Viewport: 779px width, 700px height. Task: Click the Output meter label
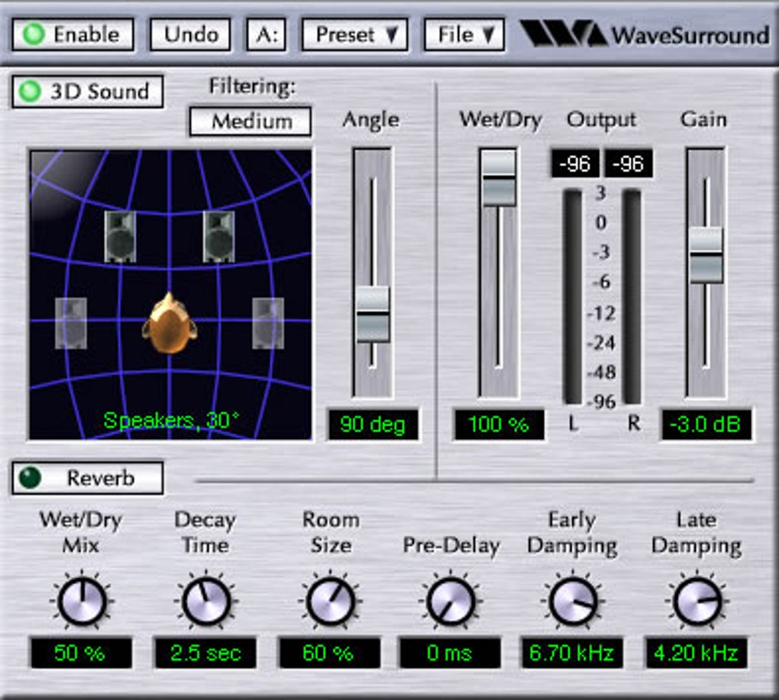pyautogui.click(x=601, y=120)
